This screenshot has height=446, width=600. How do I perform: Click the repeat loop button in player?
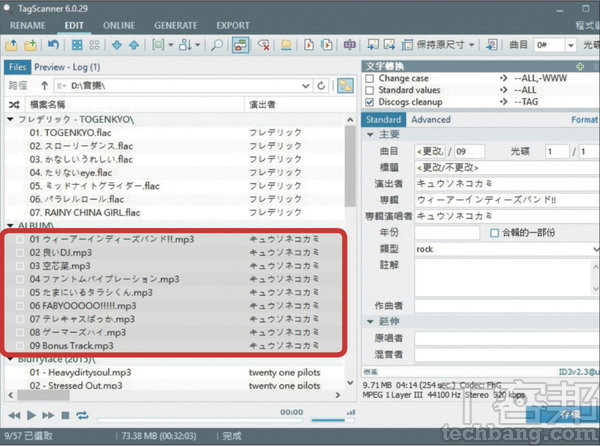tap(82, 415)
